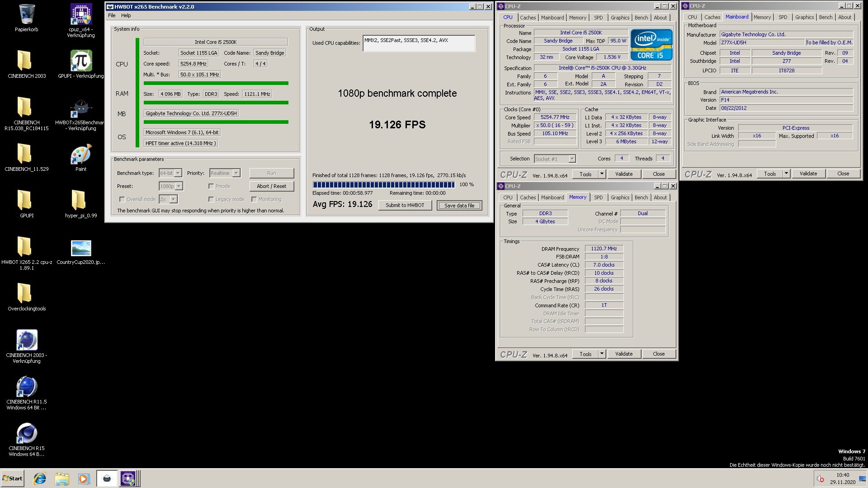Open the File menu in HWBOT benchmark

112,15
